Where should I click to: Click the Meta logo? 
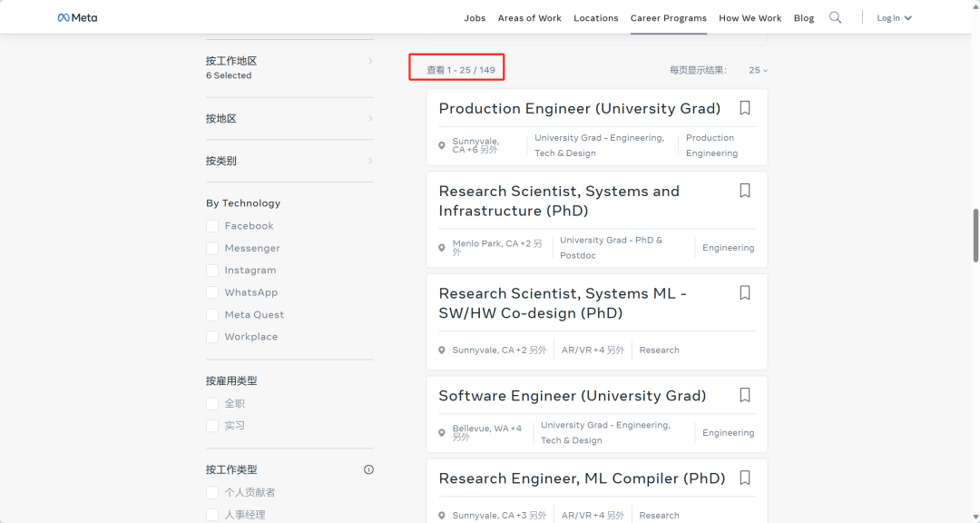[77, 17]
